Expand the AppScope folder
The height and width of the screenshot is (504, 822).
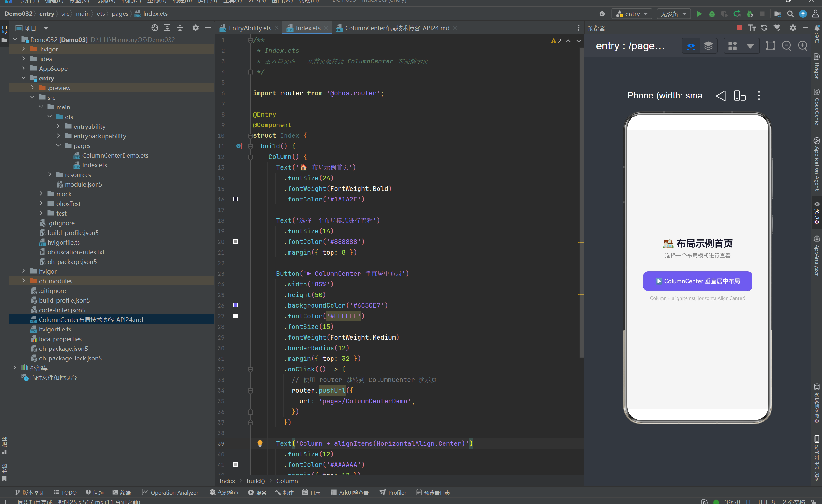(24, 68)
